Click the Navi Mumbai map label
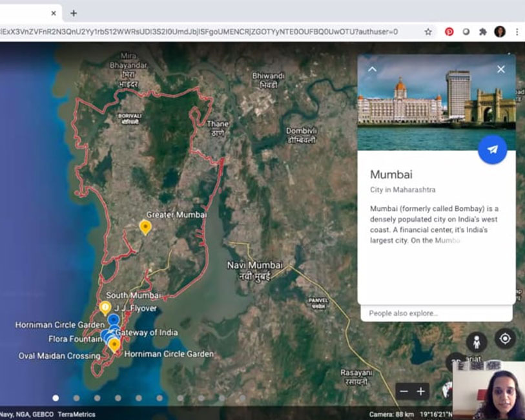 click(x=255, y=271)
